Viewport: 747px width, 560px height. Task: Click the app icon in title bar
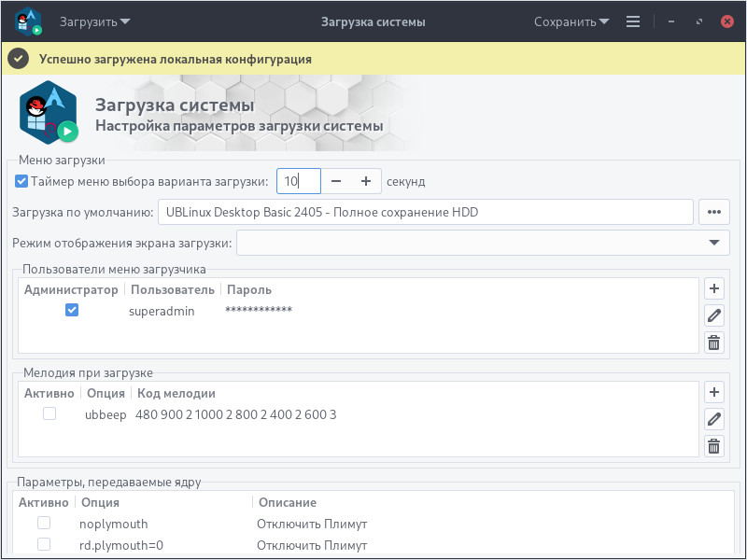point(28,21)
